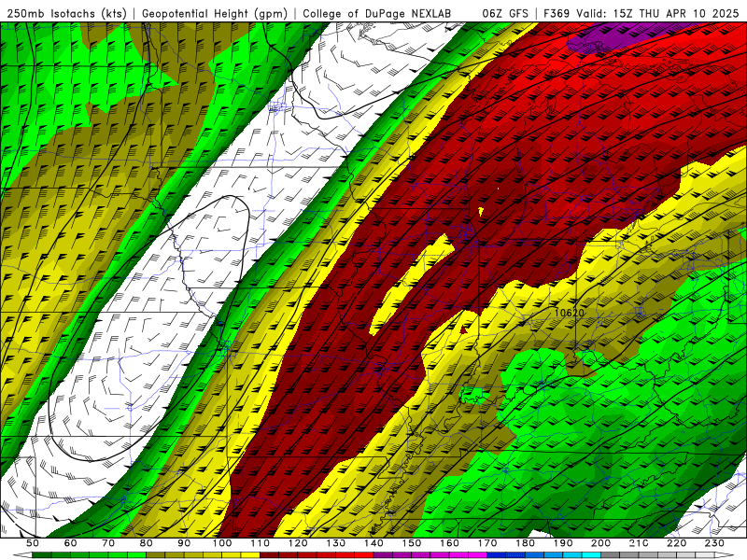Click the bright red color bar segment before 140

pyautogui.click(x=364, y=555)
